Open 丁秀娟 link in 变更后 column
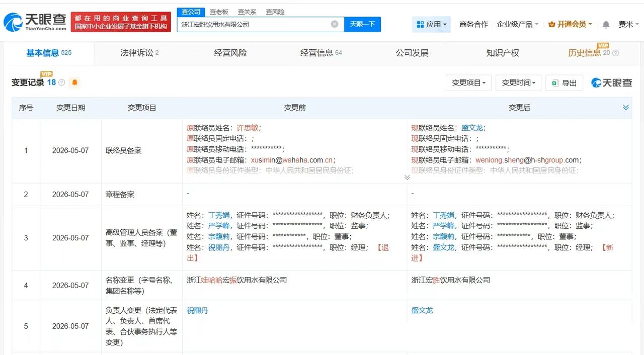 click(444, 215)
